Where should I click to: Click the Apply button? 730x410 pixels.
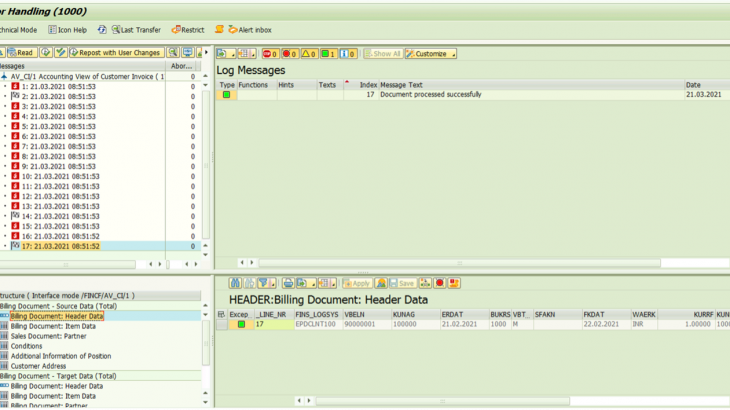(357, 283)
